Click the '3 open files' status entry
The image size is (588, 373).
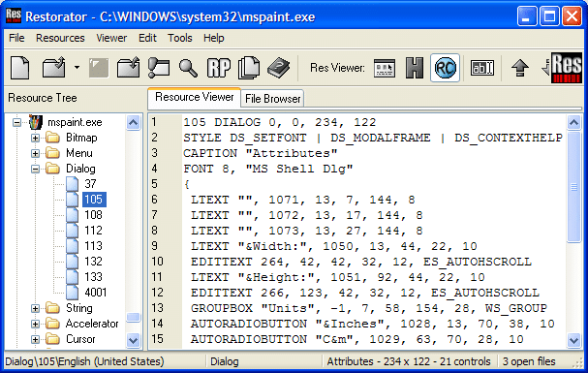coord(529,361)
